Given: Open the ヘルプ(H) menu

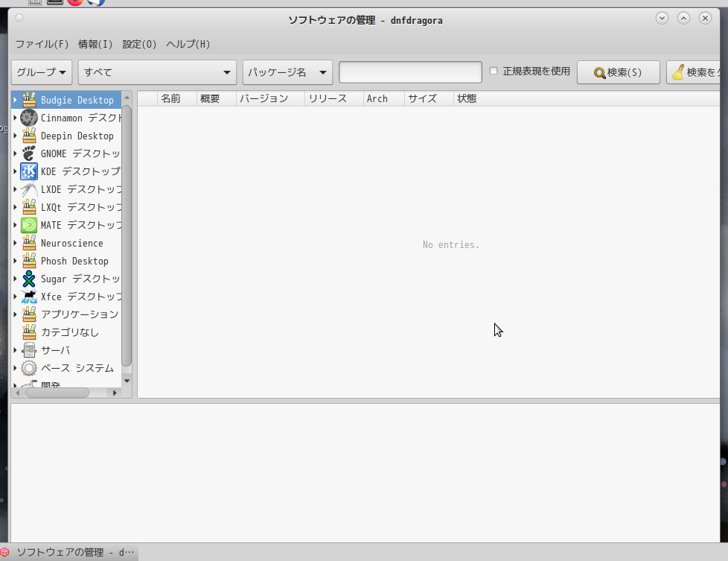Looking at the screenshot, I should point(188,44).
